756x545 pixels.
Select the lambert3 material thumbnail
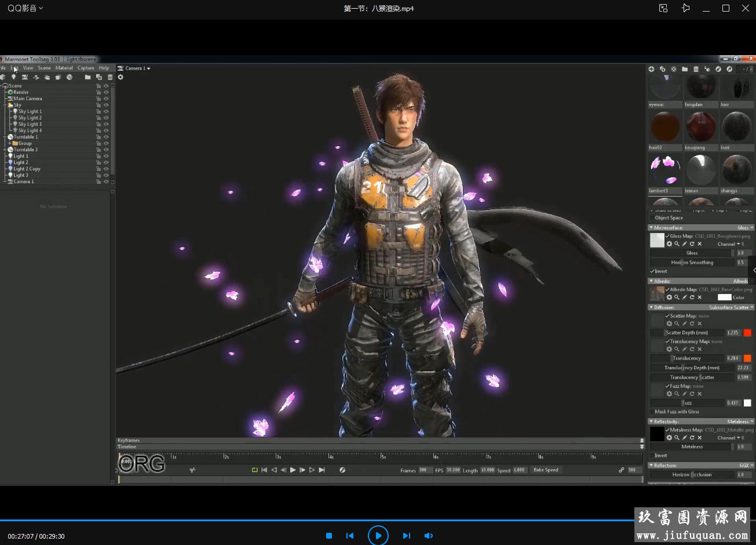[x=664, y=169]
